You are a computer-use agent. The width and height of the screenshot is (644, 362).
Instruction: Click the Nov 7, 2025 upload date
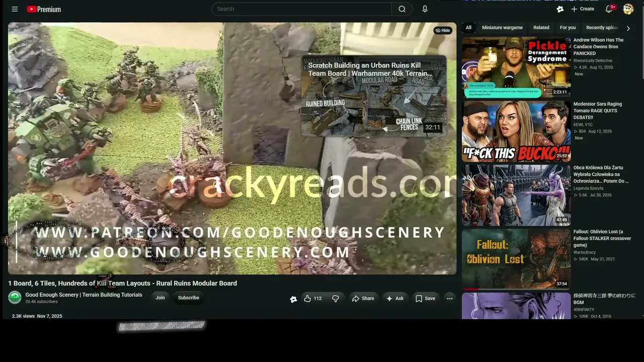pos(50,316)
